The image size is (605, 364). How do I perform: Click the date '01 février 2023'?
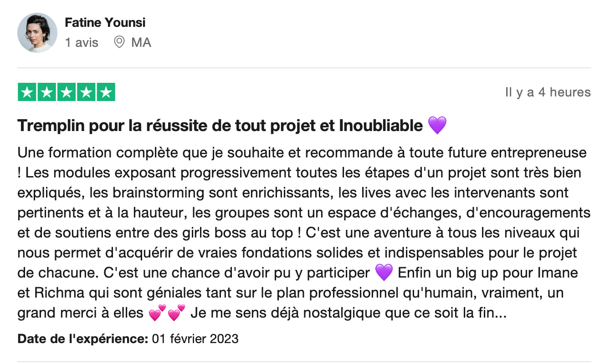(195, 339)
